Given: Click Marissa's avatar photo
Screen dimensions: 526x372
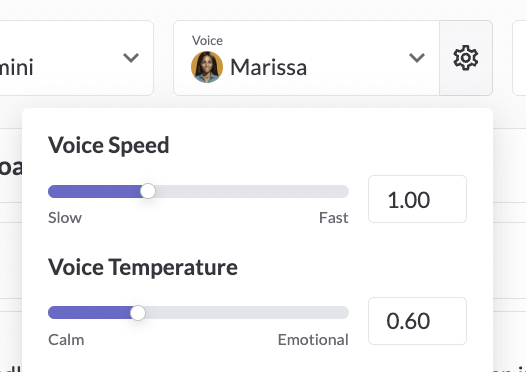Looking at the screenshot, I should [207, 67].
